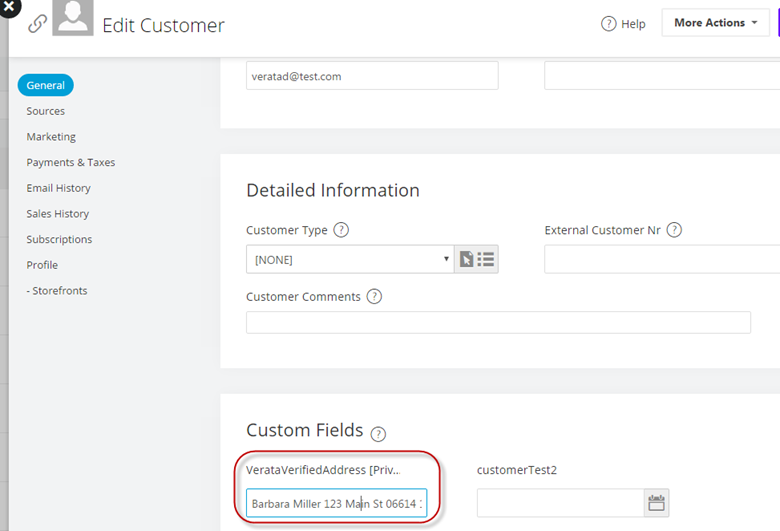Click the customerTest2 label
The width and height of the screenshot is (780, 531).
tap(517, 470)
